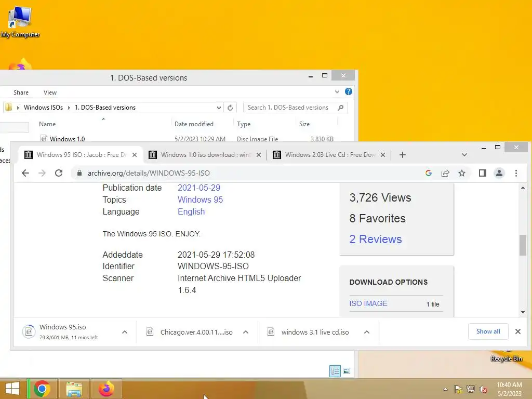
Task: Close the Windows 95 ISO tab
Action: click(135, 155)
